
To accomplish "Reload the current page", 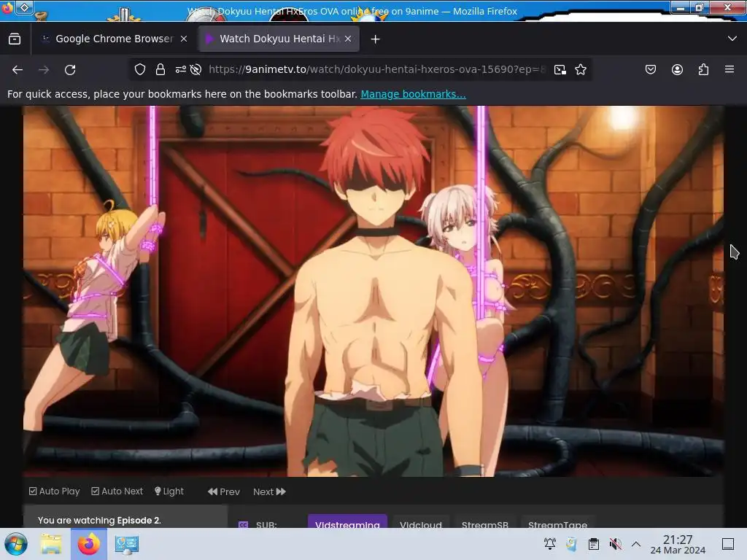I will click(70, 69).
